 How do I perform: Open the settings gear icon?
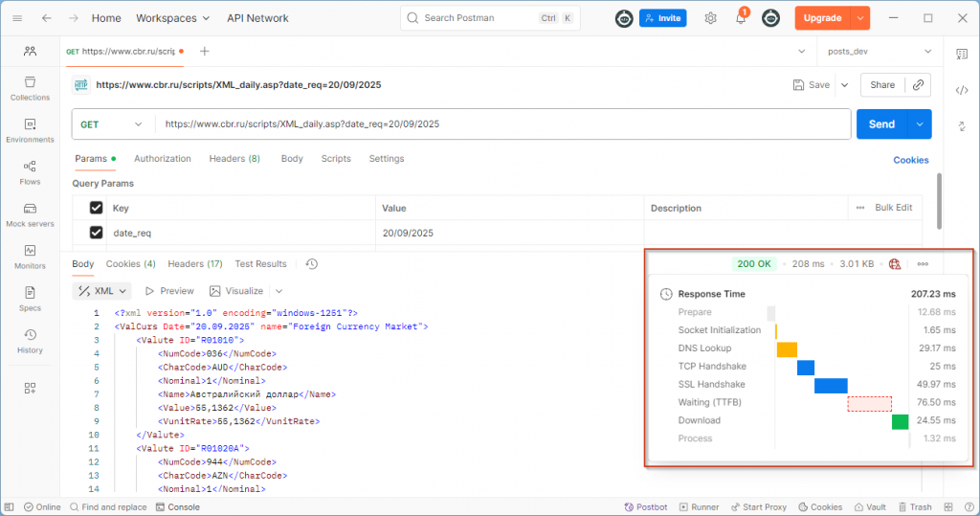pos(710,18)
